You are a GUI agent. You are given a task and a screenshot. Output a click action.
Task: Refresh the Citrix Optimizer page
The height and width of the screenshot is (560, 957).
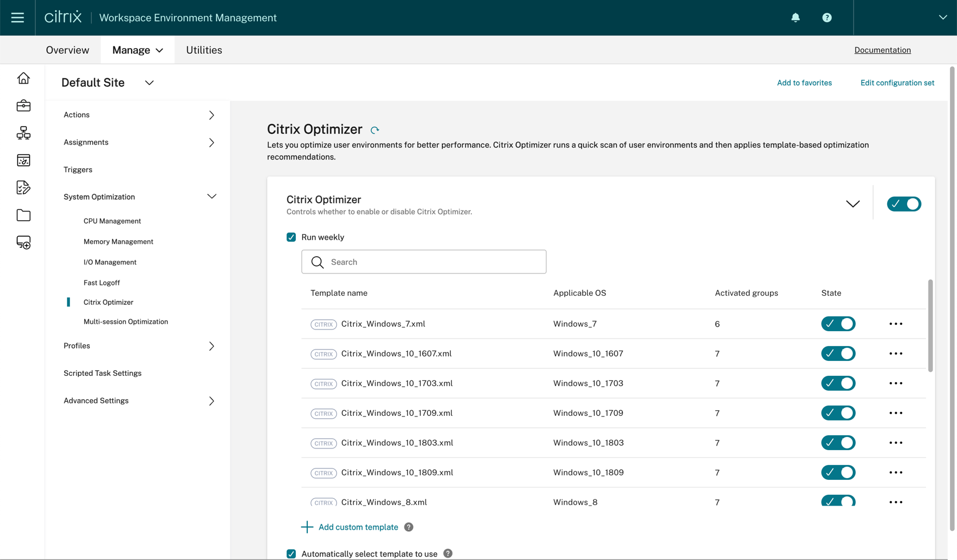point(375,130)
